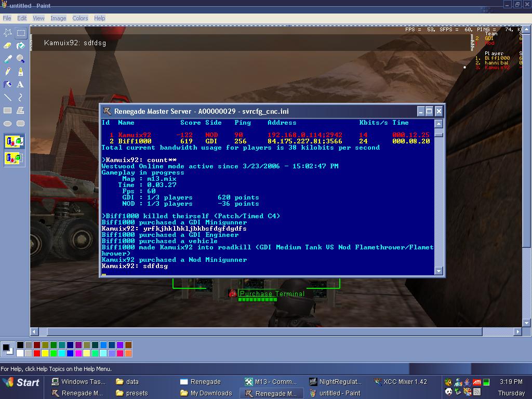Select the Curve drawing tool
Viewport: 532px width, 399px height.
20,97
